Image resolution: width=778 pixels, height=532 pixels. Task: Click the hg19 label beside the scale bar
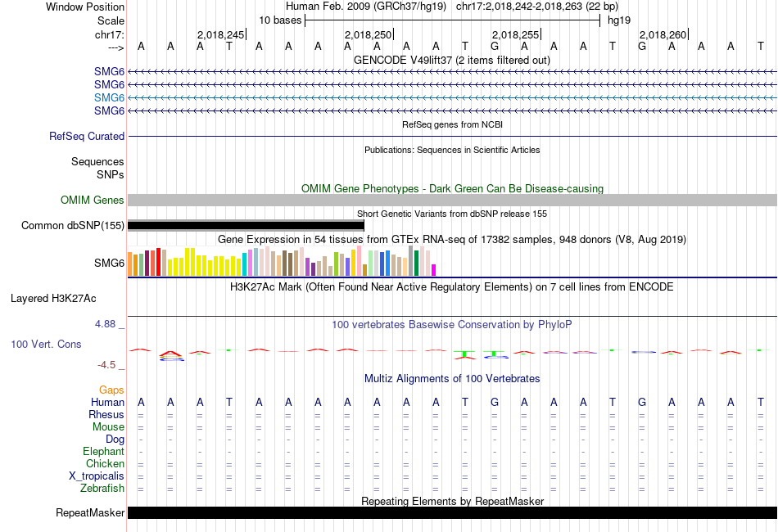[619, 20]
